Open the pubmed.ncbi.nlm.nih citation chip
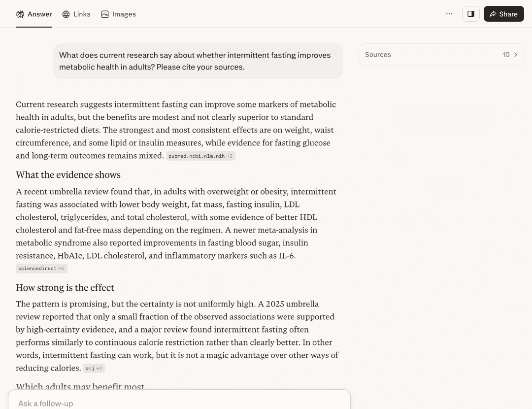This screenshot has width=532, height=409. (x=200, y=156)
